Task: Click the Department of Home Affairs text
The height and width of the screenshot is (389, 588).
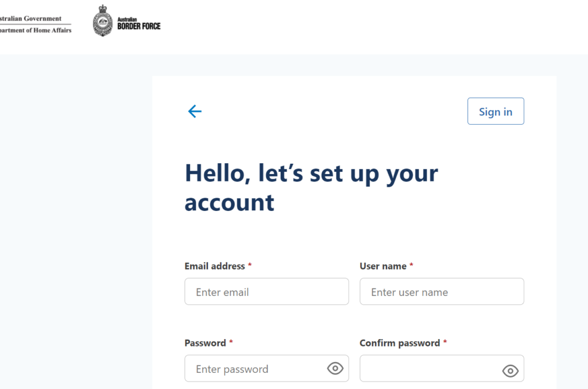Action: coord(36,30)
